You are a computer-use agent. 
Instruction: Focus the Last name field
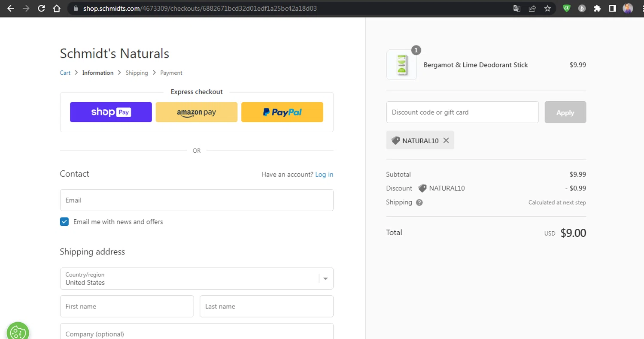click(x=267, y=306)
